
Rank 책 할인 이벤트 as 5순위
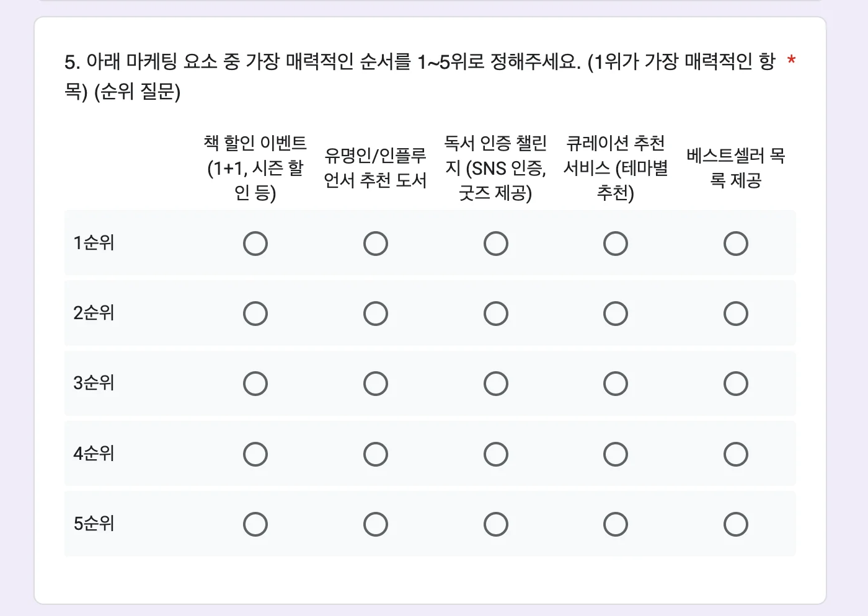coord(255,524)
